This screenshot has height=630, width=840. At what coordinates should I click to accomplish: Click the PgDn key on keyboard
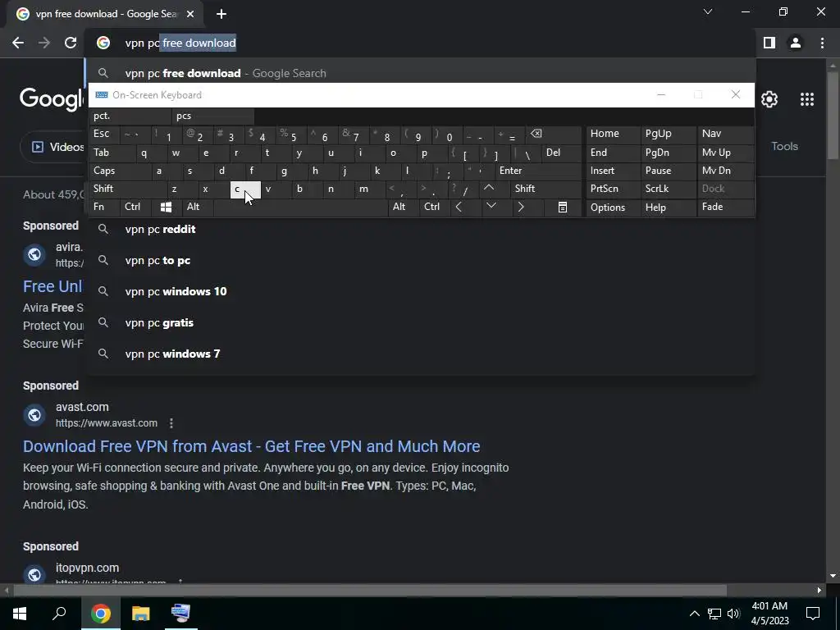(x=668, y=153)
